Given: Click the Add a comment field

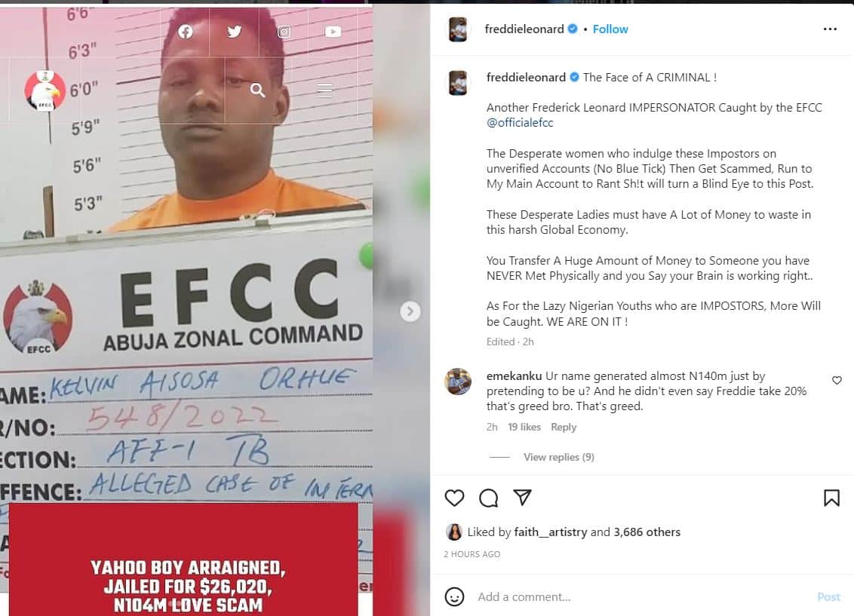Looking at the screenshot, I should click(643, 597).
